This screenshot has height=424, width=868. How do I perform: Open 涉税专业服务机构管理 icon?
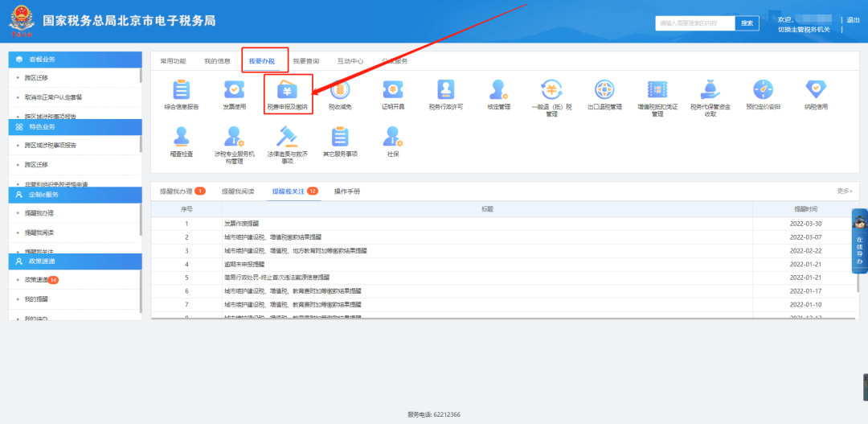click(234, 136)
